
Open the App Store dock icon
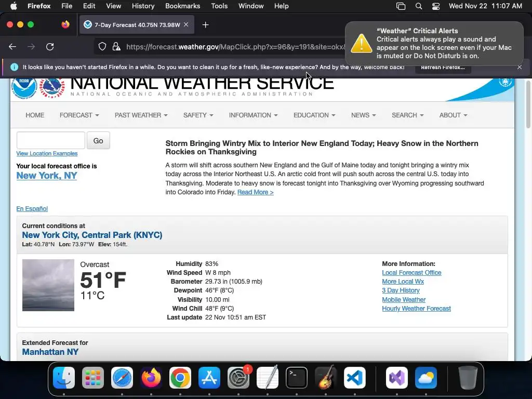coord(209,378)
